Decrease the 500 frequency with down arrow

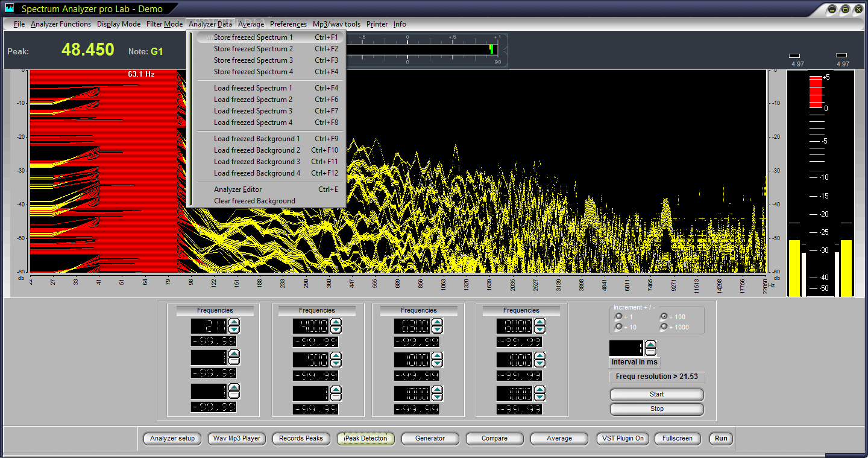pos(336,364)
